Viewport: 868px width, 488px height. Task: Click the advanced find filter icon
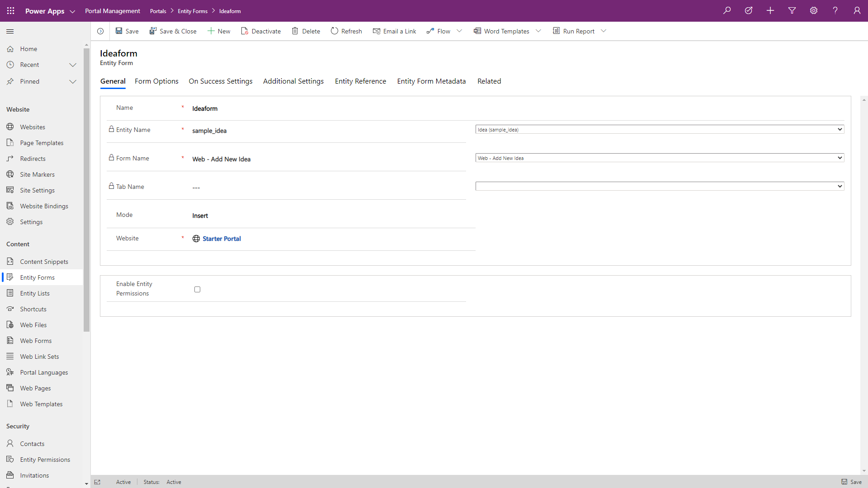click(792, 11)
